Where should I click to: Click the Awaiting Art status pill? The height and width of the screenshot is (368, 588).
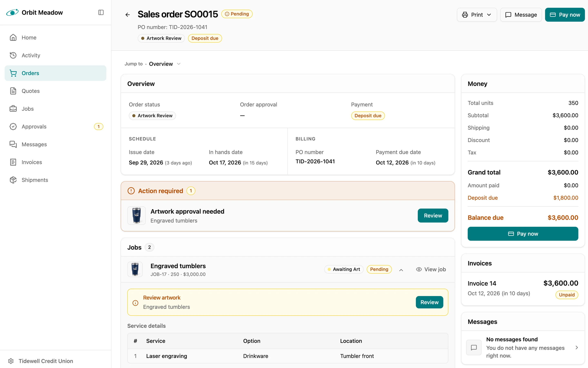344,269
